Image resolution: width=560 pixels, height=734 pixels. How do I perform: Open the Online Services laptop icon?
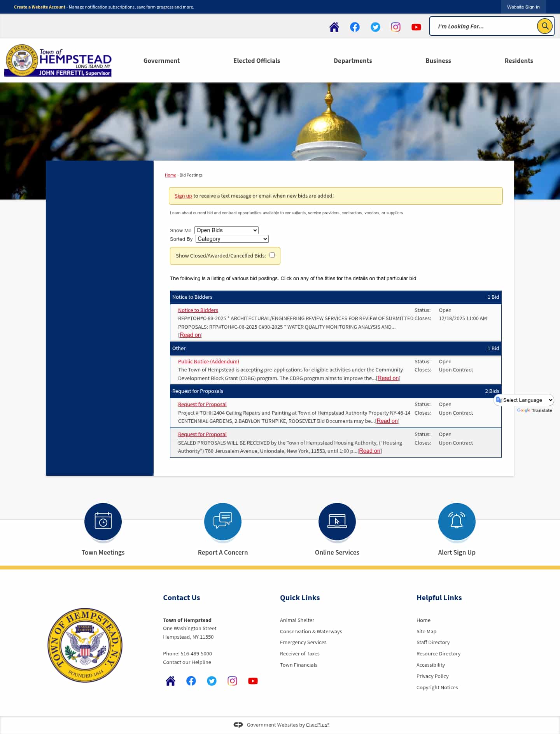point(337,522)
